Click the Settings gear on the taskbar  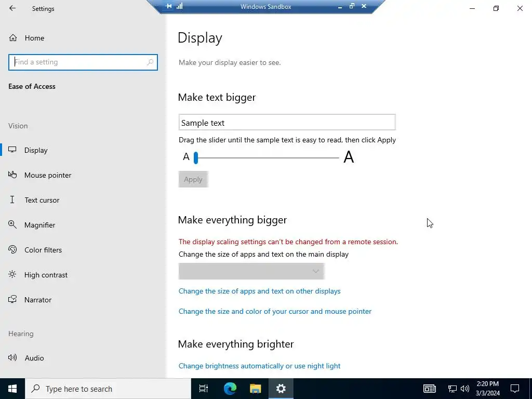coord(281,389)
